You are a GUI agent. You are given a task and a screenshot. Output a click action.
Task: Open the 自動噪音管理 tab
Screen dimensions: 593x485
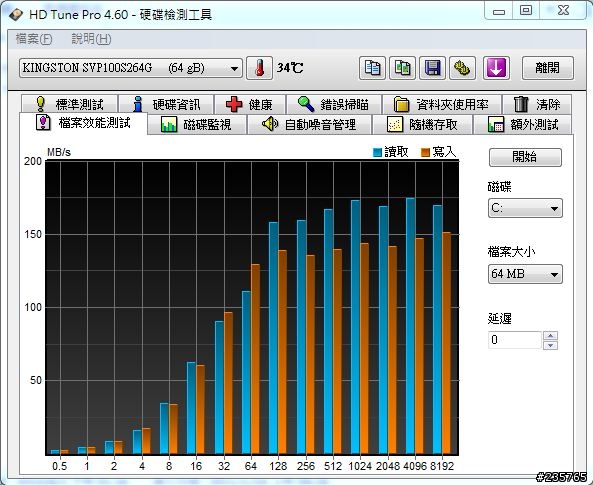pos(309,124)
